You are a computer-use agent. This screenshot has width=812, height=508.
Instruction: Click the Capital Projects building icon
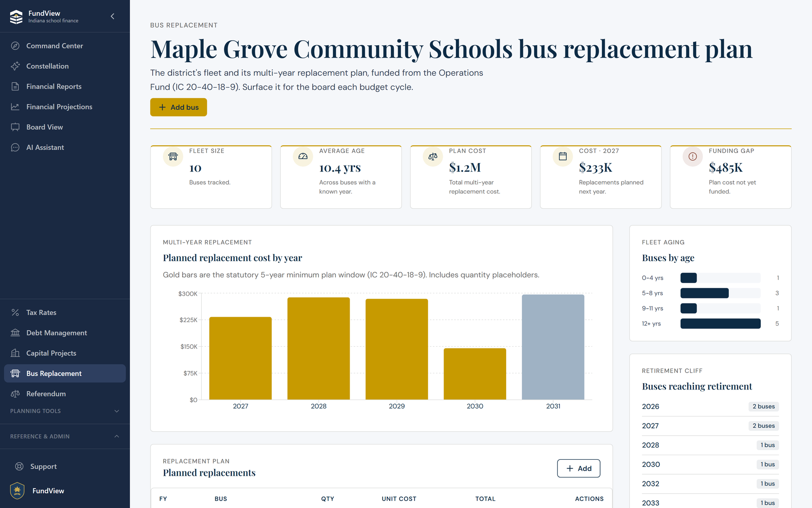(15, 353)
